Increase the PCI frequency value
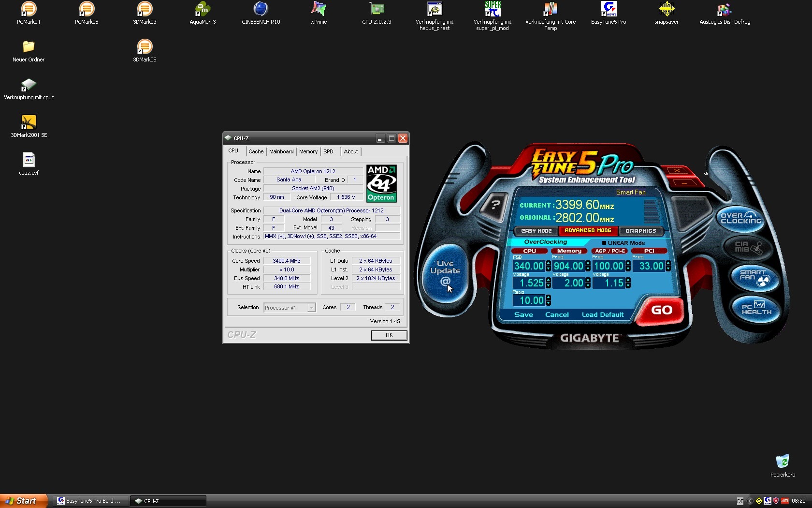The height and width of the screenshot is (508, 812). [668, 263]
